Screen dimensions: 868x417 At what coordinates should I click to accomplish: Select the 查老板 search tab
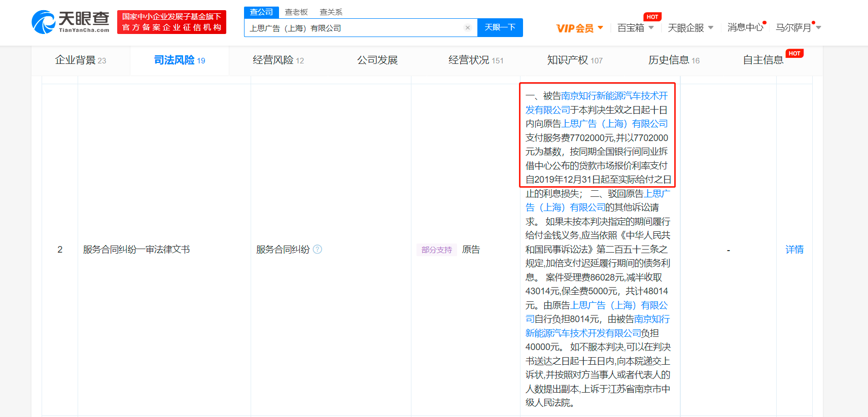(x=296, y=12)
